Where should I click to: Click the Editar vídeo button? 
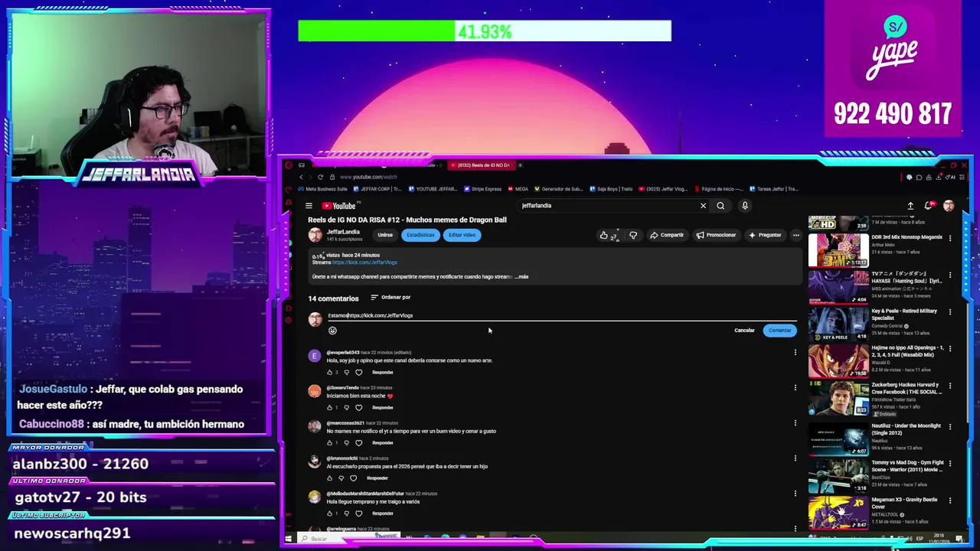click(462, 236)
